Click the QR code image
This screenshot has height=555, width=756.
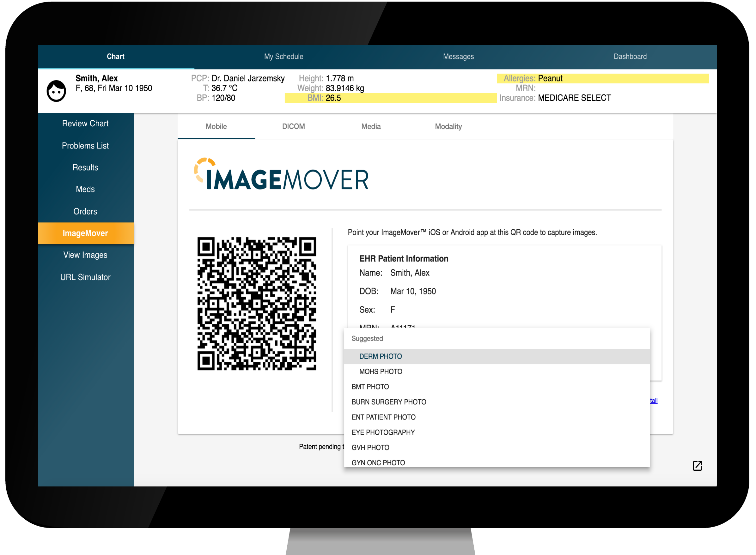[257, 304]
